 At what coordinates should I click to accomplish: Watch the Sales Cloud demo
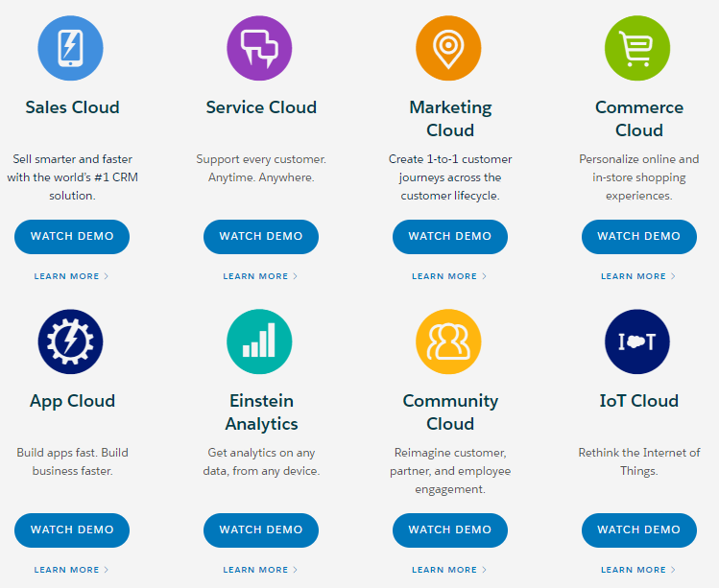point(72,236)
